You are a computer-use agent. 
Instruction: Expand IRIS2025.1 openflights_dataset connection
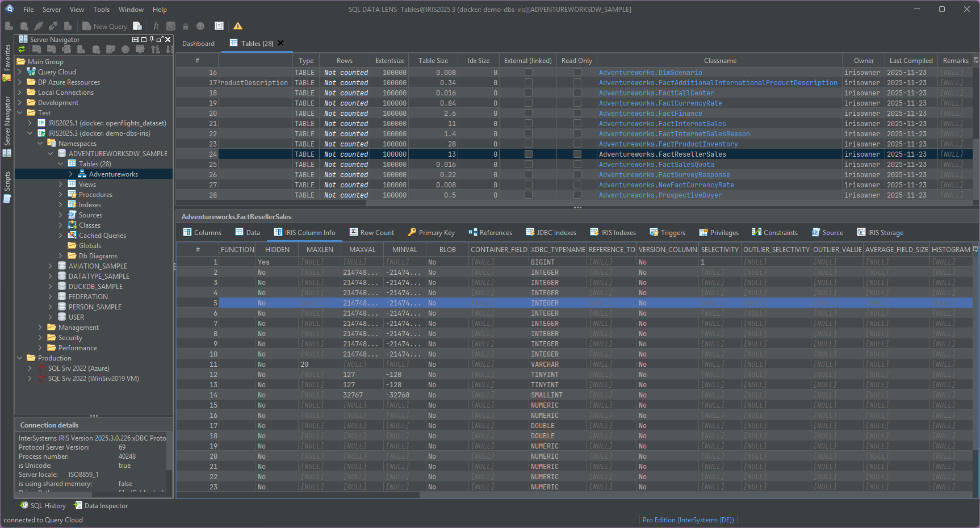30,123
